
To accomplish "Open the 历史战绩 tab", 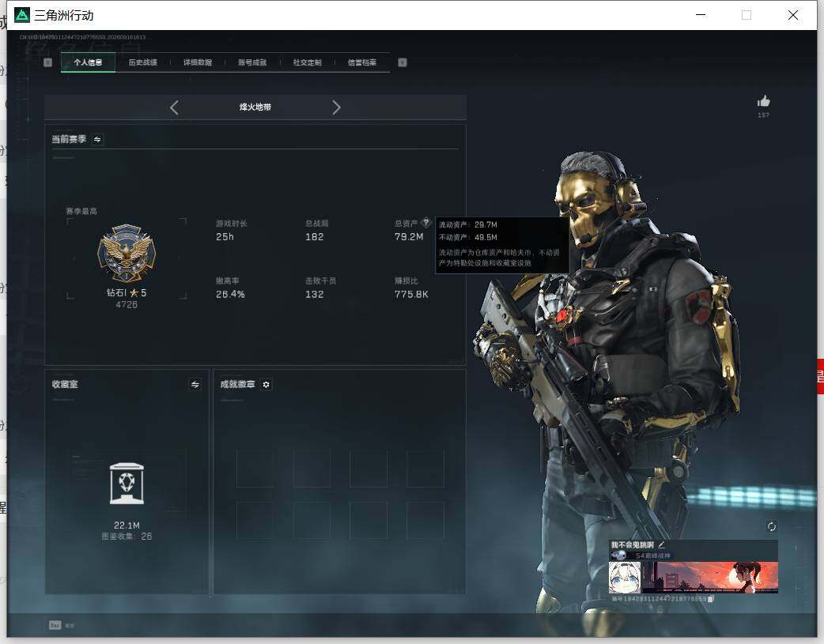I will click(x=142, y=62).
